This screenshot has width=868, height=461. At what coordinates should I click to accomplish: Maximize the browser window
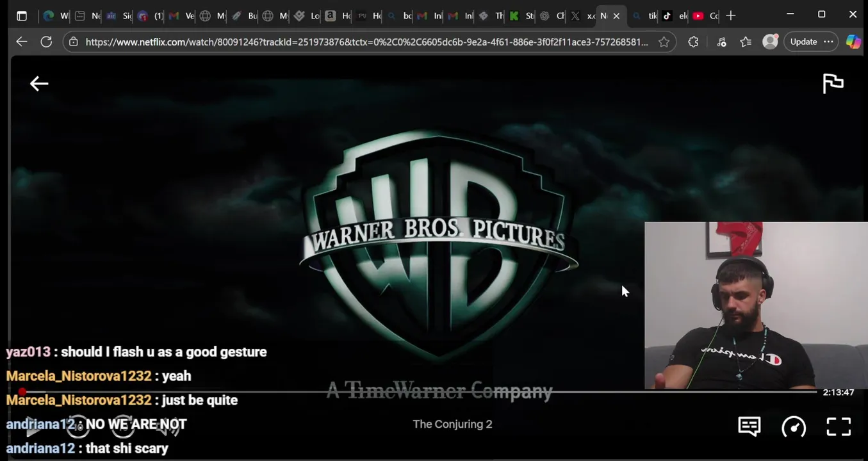click(x=821, y=15)
